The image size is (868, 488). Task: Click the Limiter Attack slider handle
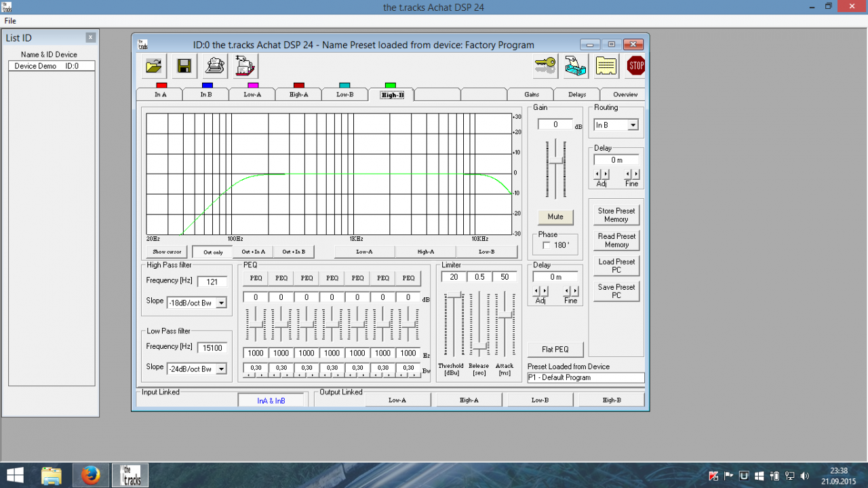(x=505, y=314)
